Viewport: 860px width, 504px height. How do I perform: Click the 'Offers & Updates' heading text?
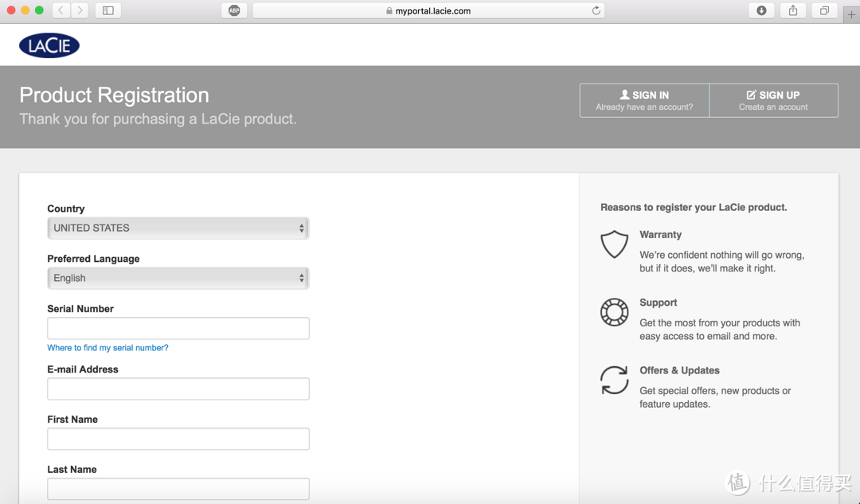pyautogui.click(x=679, y=371)
